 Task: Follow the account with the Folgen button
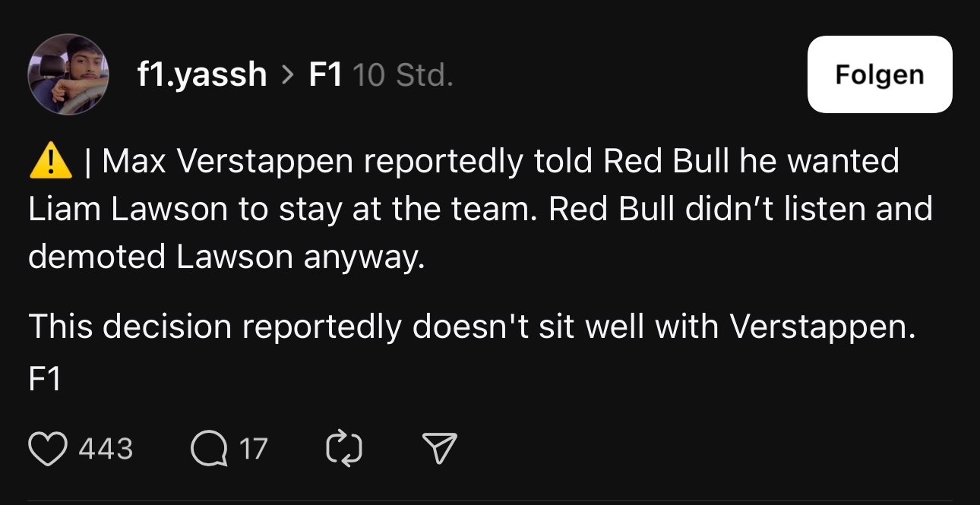click(880, 74)
